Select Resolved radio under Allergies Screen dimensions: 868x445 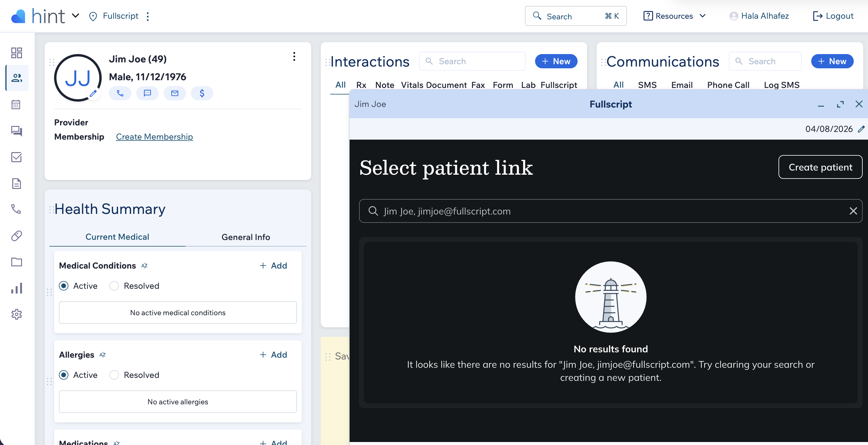pos(114,375)
